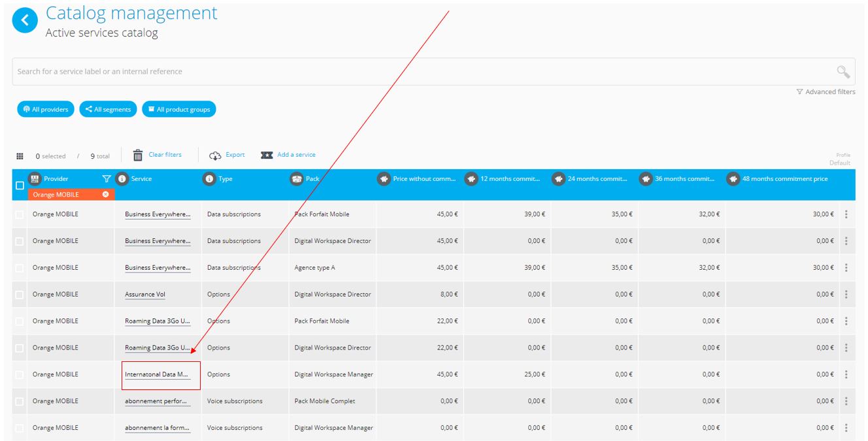Open the Internatonal Data M... service link

(x=157, y=374)
